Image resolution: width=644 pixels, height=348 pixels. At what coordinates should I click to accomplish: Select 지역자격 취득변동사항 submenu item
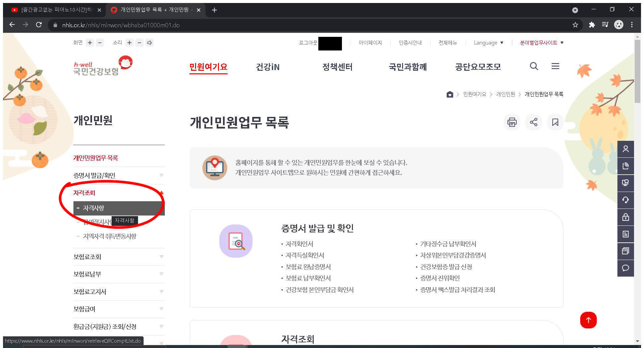(x=109, y=236)
